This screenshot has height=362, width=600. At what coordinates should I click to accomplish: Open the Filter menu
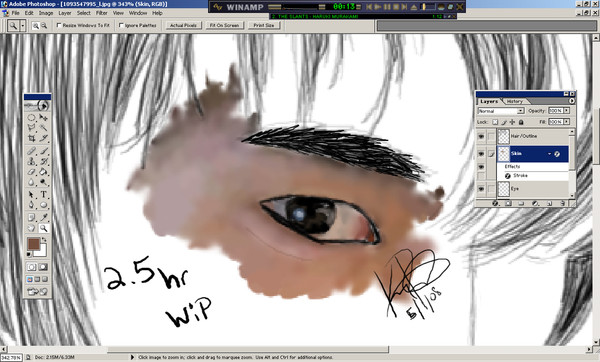(102, 13)
